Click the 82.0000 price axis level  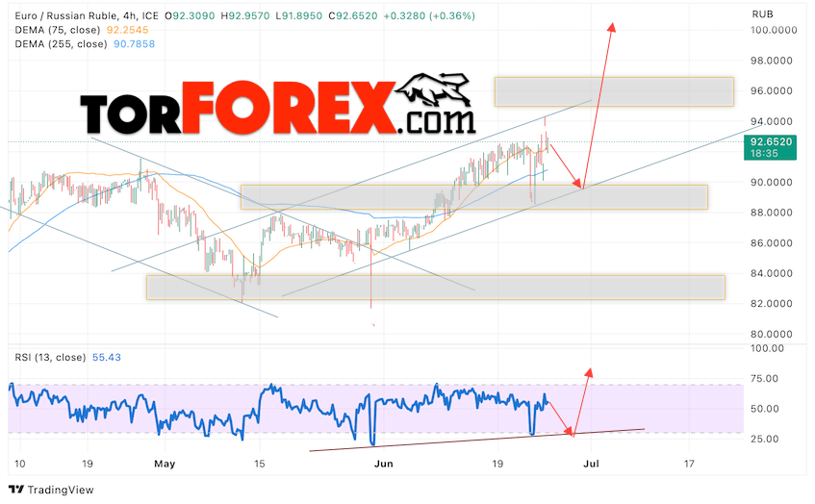pyautogui.click(x=772, y=303)
